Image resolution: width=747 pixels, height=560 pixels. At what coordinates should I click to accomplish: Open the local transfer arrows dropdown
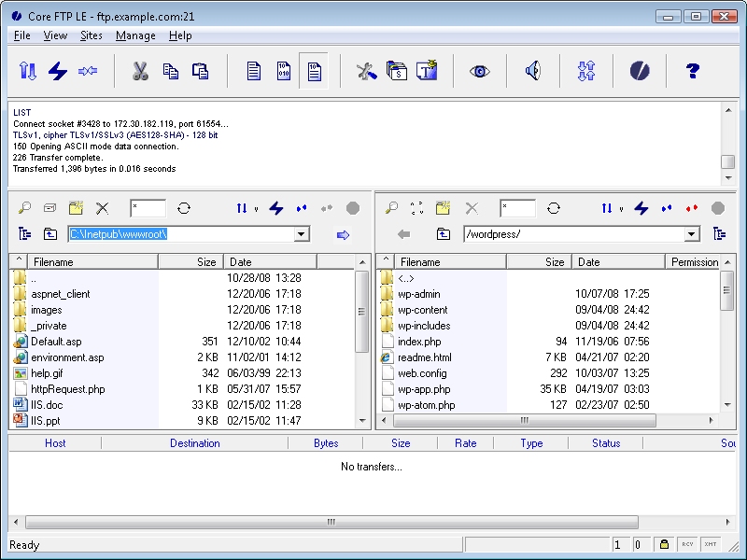coord(256,209)
